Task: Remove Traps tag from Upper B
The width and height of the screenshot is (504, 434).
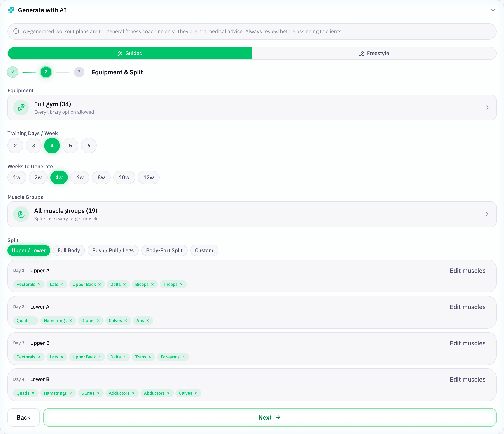Action: (x=150, y=357)
